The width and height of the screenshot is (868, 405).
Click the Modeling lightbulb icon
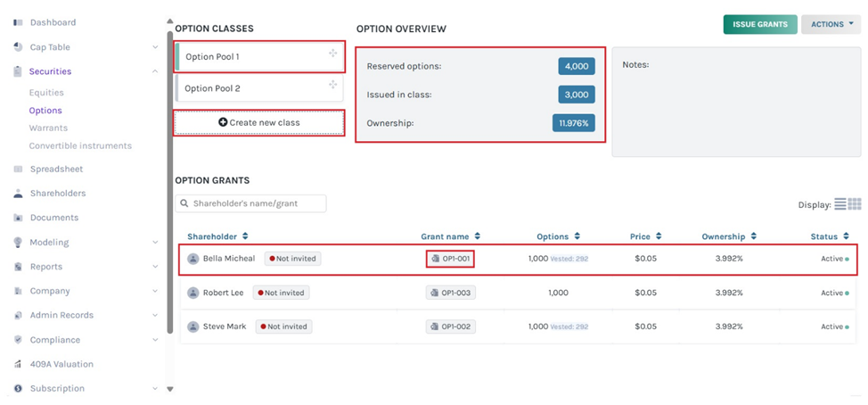tap(18, 242)
